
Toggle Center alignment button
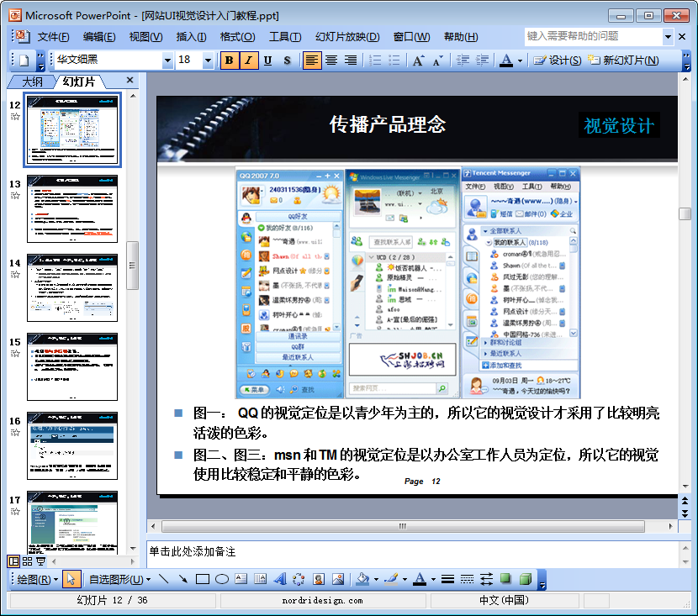coord(331,61)
